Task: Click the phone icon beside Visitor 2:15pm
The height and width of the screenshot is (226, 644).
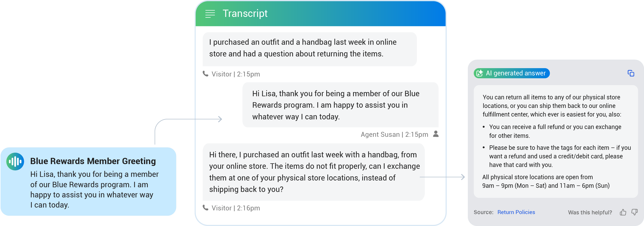Action: point(206,74)
